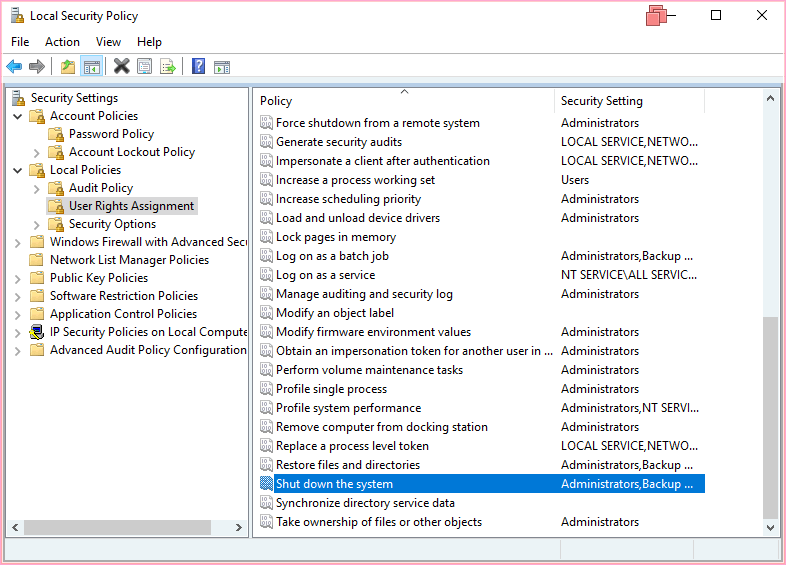Select Take ownership of files policy
This screenshot has height=565, width=786.
point(378,522)
